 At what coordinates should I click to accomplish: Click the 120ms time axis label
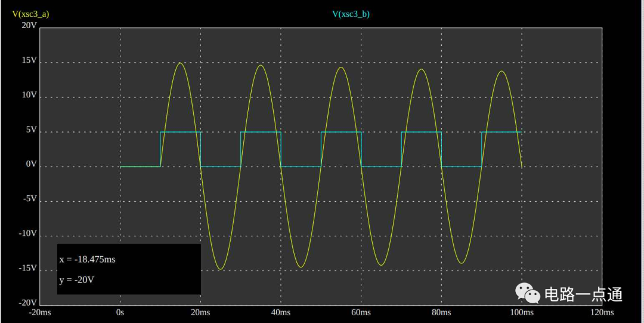point(602,312)
